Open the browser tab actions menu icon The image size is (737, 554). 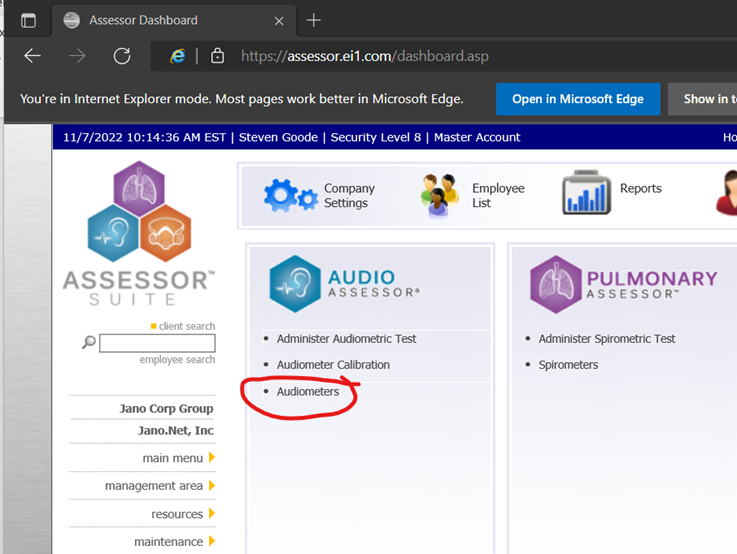[x=28, y=21]
